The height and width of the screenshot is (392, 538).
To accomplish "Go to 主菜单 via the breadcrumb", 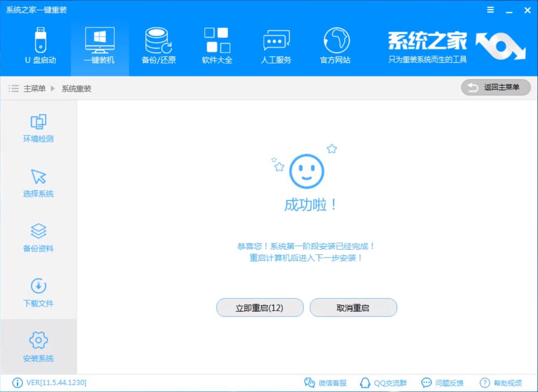I will click(x=35, y=88).
